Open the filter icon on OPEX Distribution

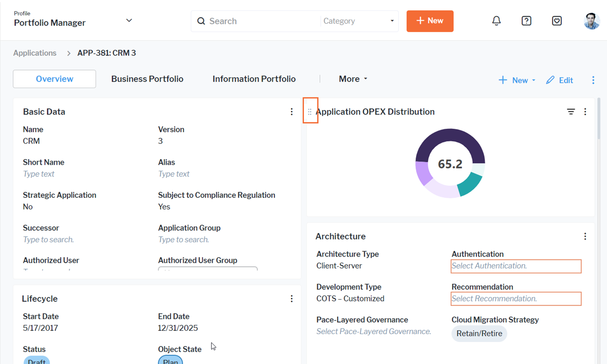click(571, 112)
